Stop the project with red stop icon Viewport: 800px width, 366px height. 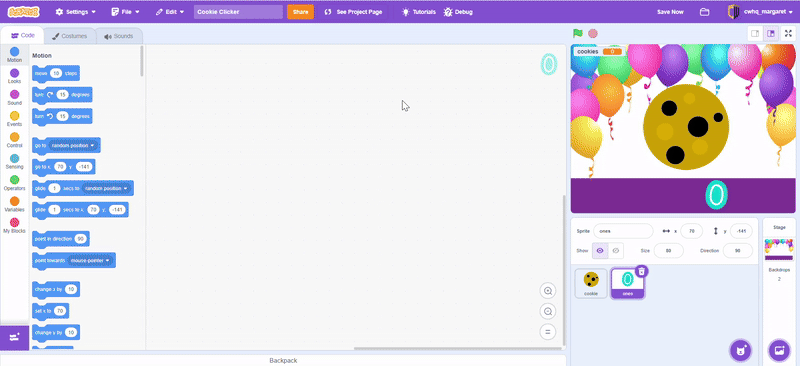[x=592, y=34]
